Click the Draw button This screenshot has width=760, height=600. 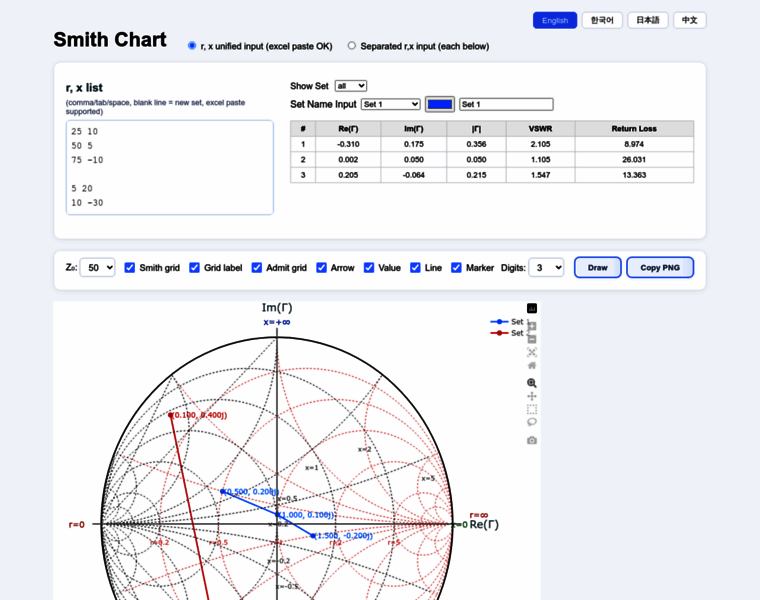pyautogui.click(x=598, y=268)
